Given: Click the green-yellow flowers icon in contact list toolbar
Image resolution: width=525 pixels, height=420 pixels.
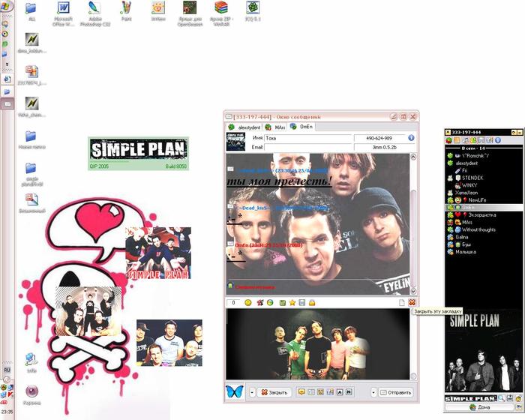Looking at the screenshot, I should 473,140.
